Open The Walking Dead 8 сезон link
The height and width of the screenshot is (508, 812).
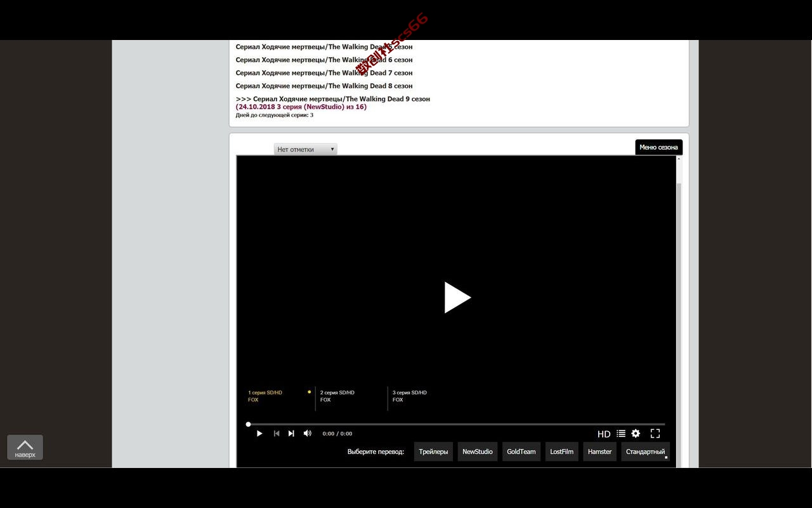click(324, 86)
